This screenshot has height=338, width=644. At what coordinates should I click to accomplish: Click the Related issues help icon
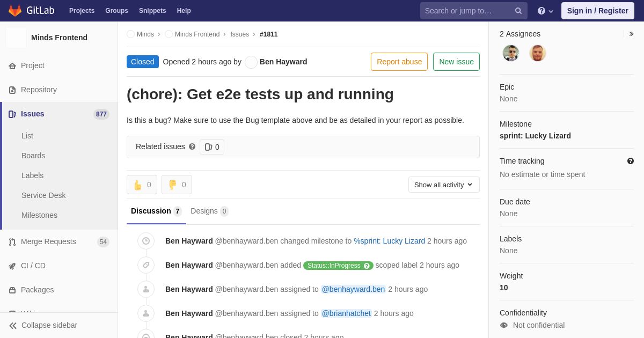click(x=192, y=146)
